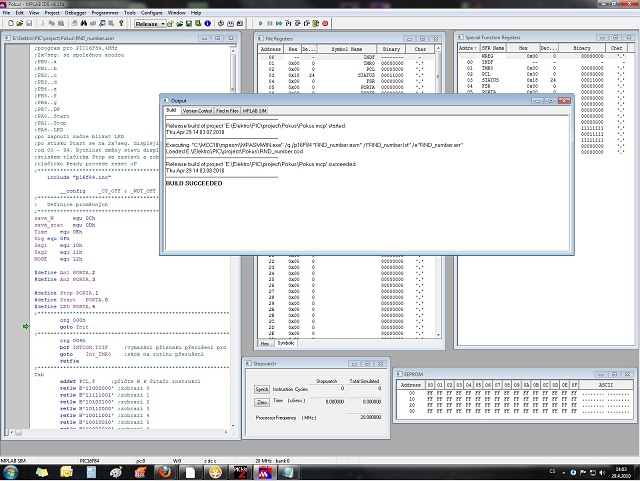The image size is (640, 481).
Task: Open the Debugger menu
Action: point(76,13)
